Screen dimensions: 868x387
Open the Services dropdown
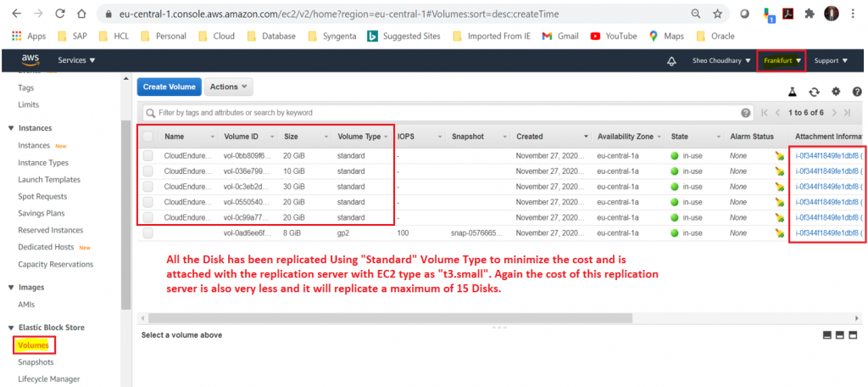pos(76,60)
